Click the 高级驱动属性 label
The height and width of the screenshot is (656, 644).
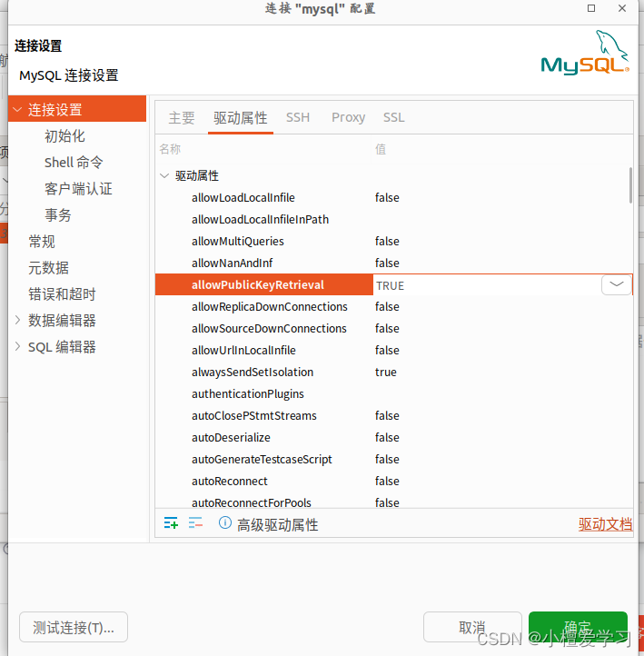click(x=277, y=524)
